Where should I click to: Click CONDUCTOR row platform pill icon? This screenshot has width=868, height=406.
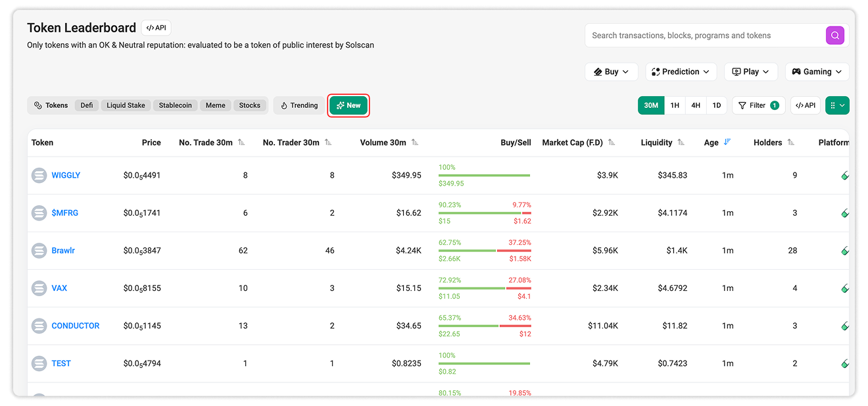(x=845, y=326)
